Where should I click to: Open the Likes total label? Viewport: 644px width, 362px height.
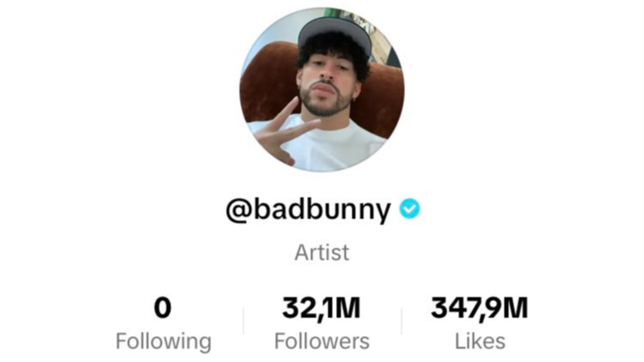coord(480,341)
